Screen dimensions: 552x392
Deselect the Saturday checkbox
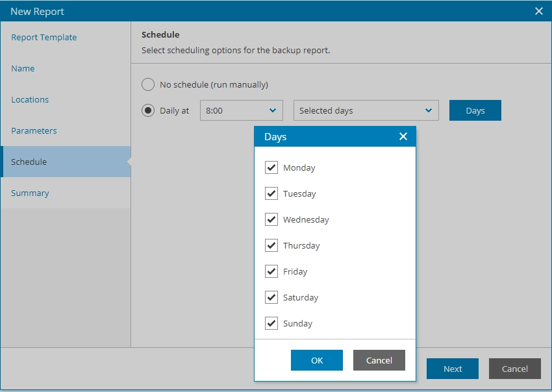[x=271, y=297]
